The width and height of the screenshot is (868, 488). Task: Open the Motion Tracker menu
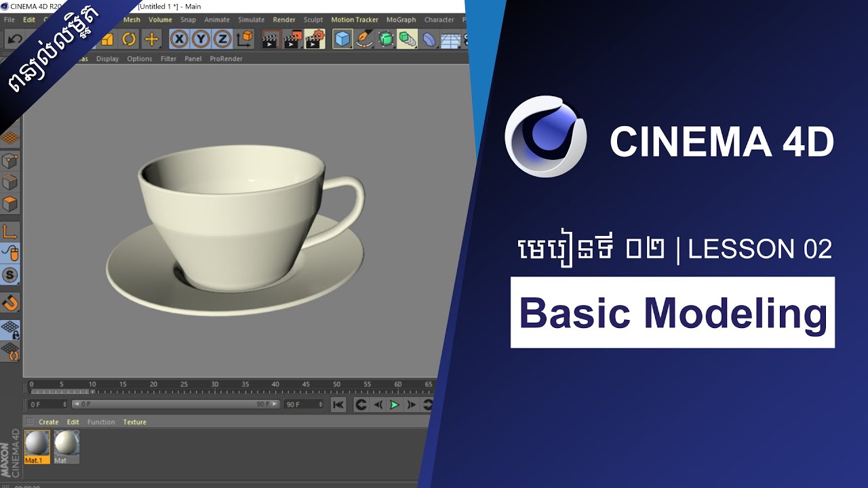355,20
